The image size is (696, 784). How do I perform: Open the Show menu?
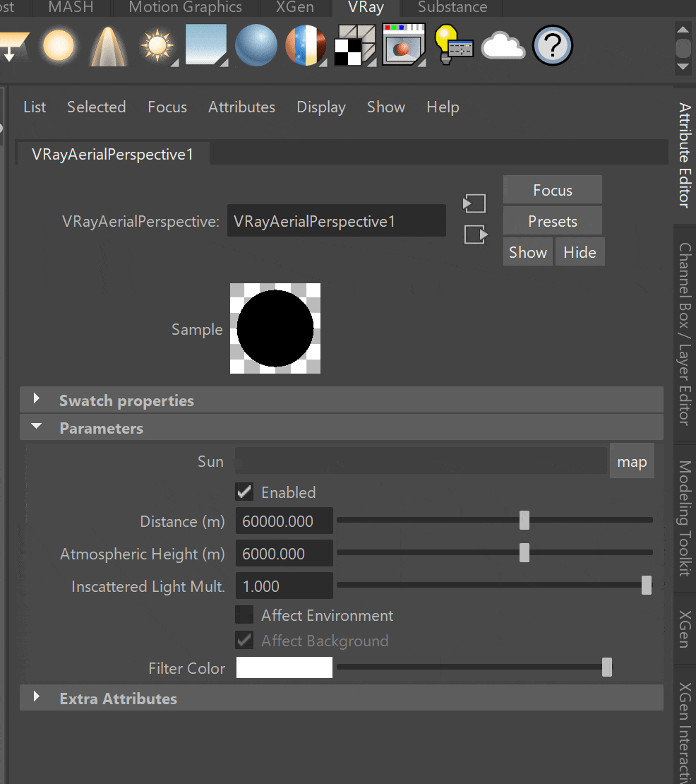coord(385,107)
